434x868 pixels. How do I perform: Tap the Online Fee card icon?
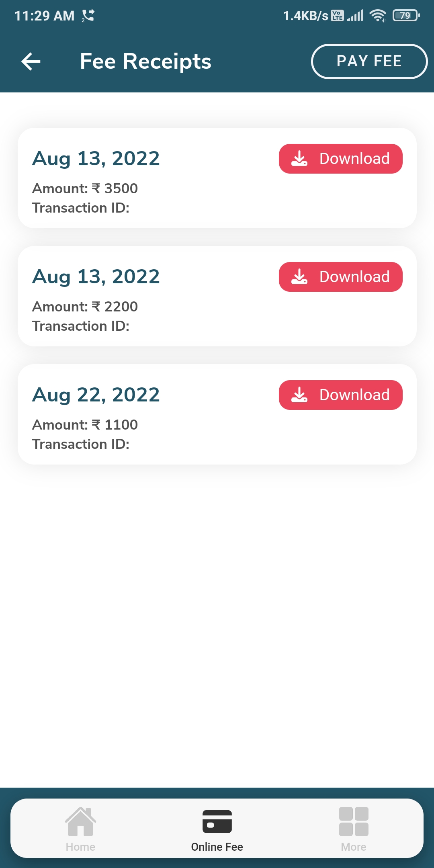point(217,821)
